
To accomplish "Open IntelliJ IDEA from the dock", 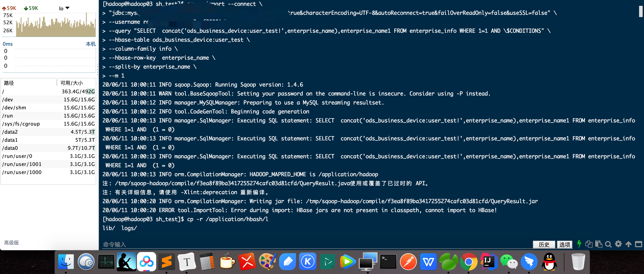I will coord(488,262).
